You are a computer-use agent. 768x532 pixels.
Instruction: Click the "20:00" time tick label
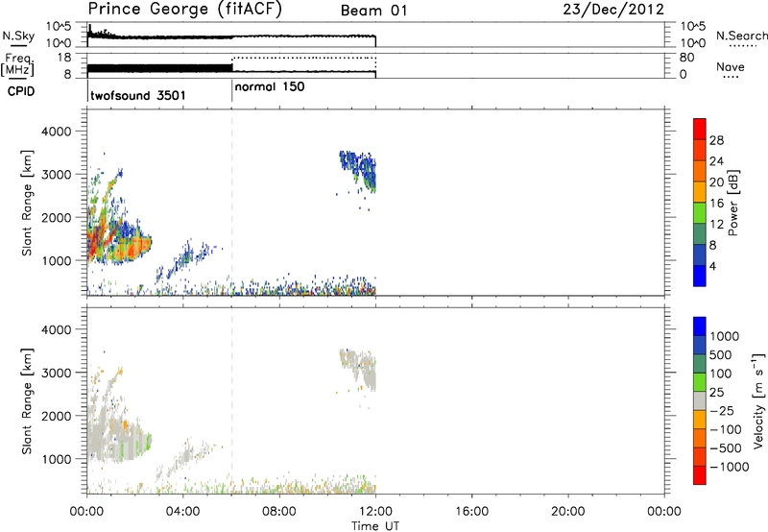click(x=568, y=512)
